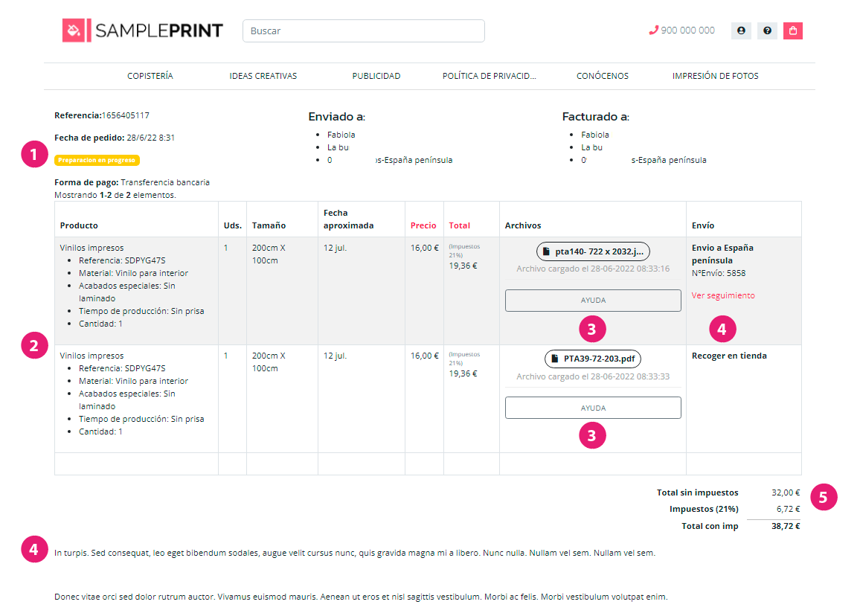
Task: Click the Ver seguimiento tracking link
Action: (x=723, y=295)
